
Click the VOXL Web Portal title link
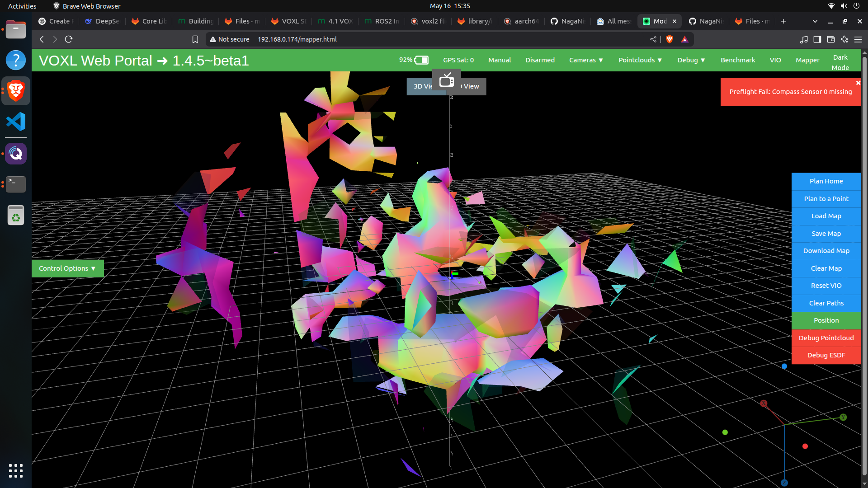(x=144, y=61)
